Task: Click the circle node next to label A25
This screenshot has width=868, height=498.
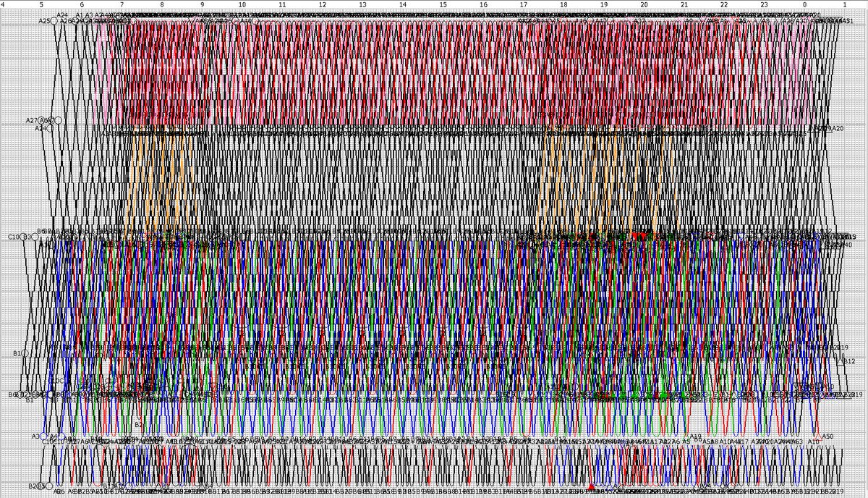Action: pos(54,21)
